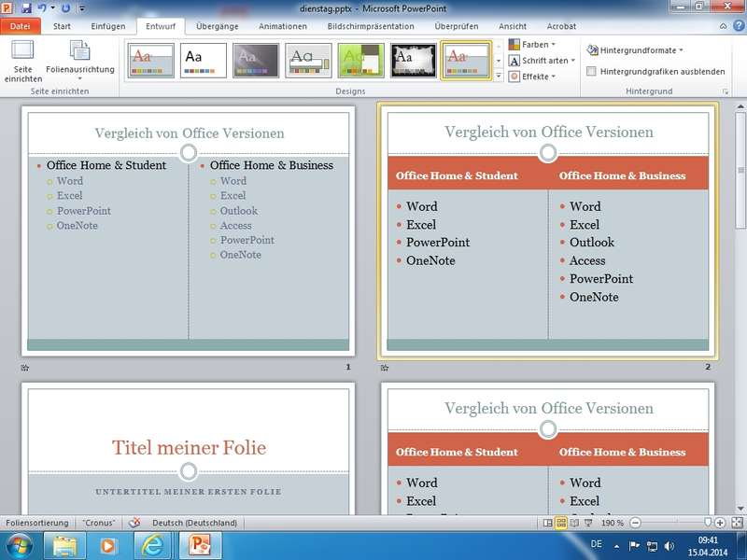Switch to Slide Sorter view icon
This screenshot has width=747, height=560.
(561, 523)
